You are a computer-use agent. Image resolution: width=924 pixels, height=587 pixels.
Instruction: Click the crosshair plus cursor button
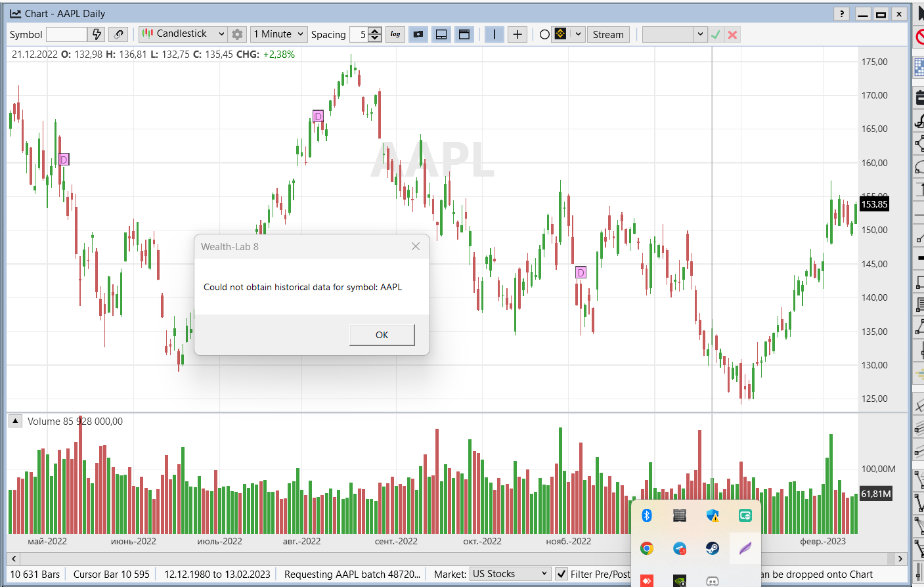pos(517,34)
